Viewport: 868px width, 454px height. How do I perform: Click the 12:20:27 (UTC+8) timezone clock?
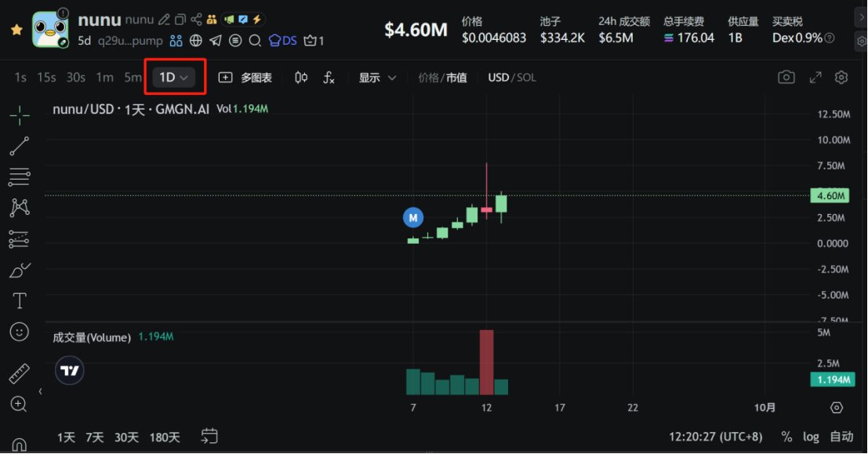(715, 437)
